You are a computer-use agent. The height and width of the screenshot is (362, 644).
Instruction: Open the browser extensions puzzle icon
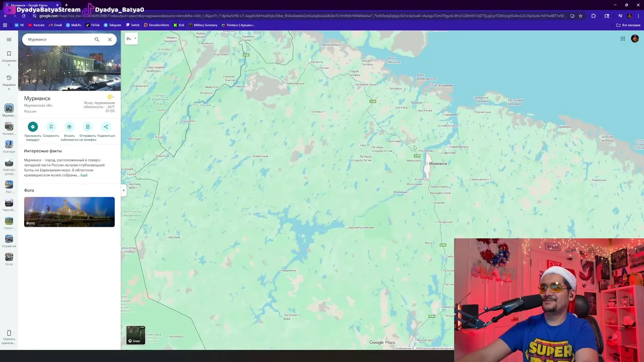[593, 16]
